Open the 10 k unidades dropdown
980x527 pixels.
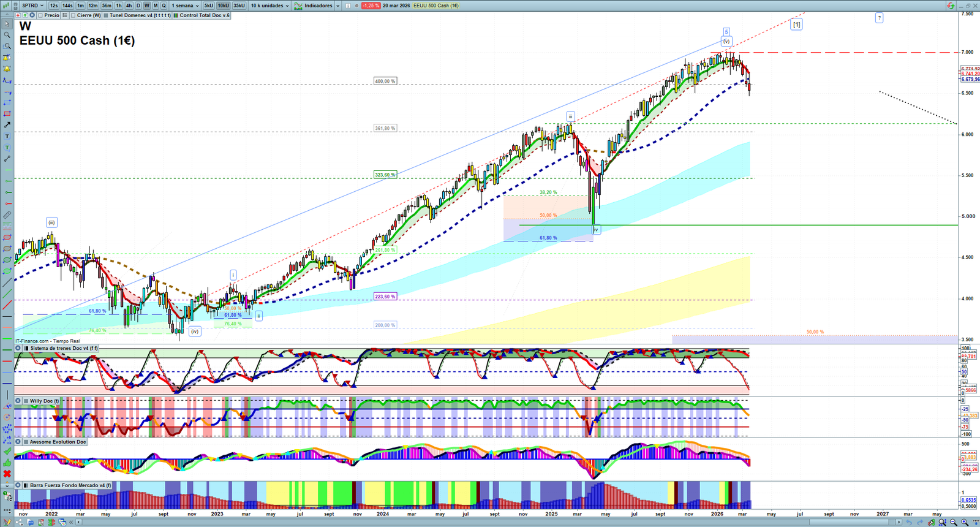(269, 6)
